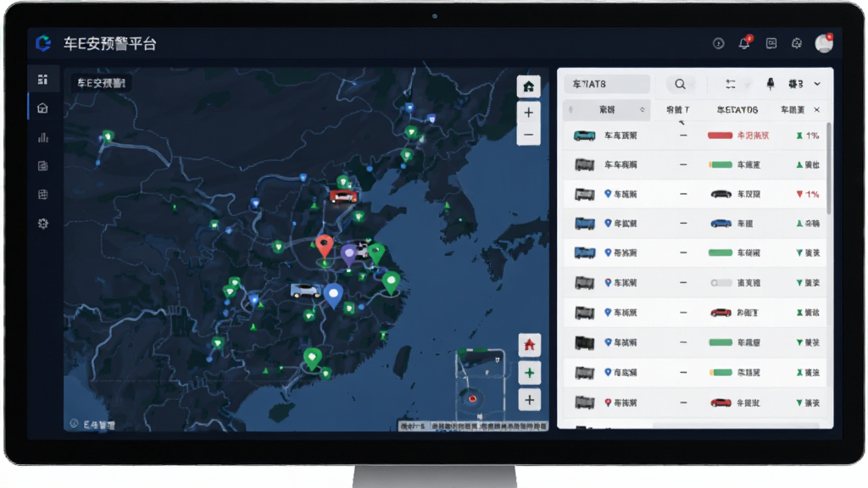
Task: Select the red bus marker on the map
Action: (343, 196)
